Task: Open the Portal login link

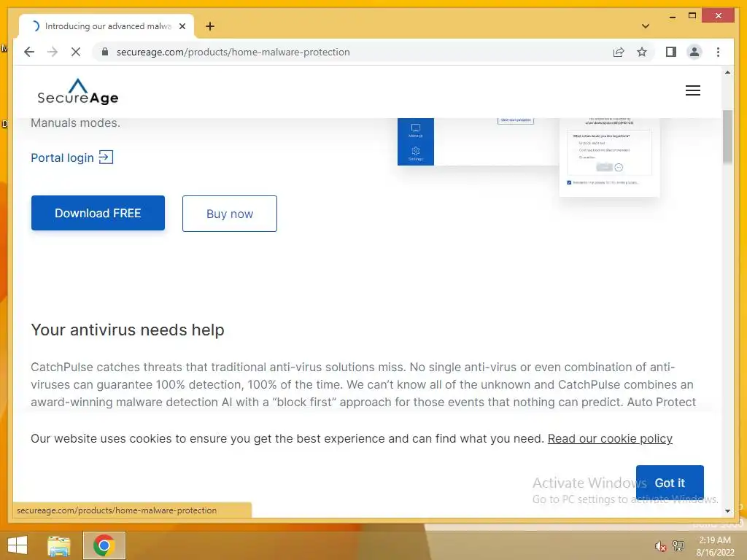Action: pyautogui.click(x=72, y=157)
